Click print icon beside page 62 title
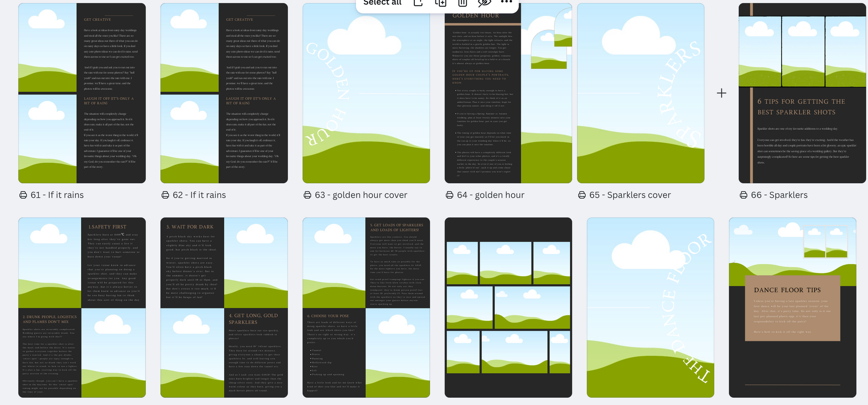Screen dimensions: 868x405 coord(165,195)
